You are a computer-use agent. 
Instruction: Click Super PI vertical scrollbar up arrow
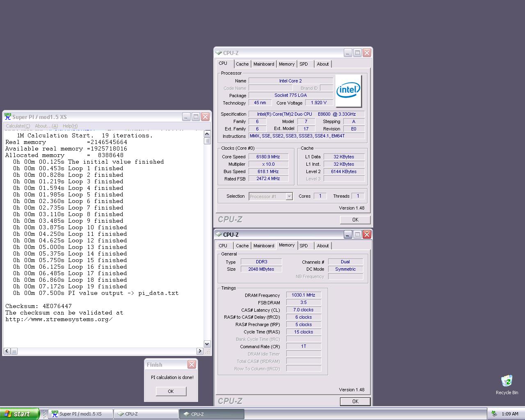[x=207, y=134]
